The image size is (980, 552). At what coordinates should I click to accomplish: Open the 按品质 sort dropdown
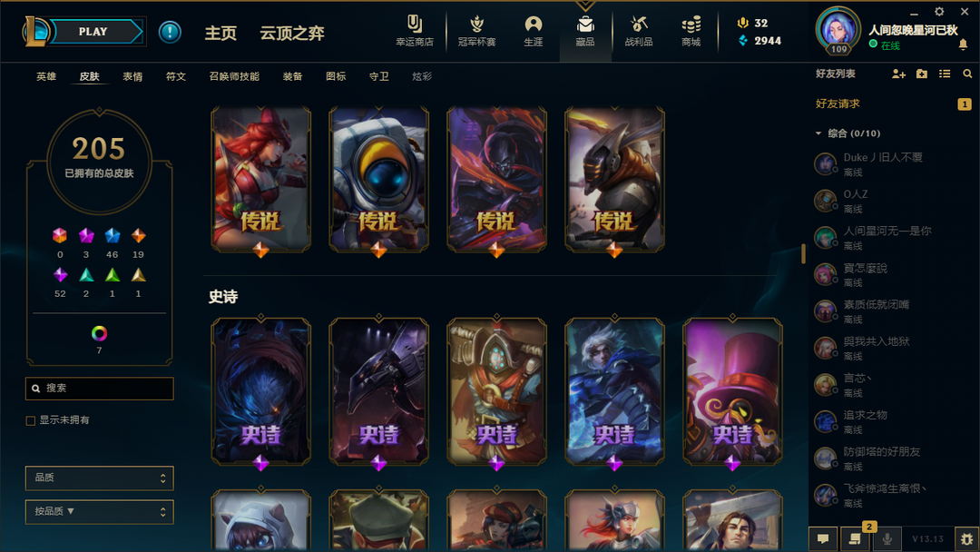click(x=100, y=512)
